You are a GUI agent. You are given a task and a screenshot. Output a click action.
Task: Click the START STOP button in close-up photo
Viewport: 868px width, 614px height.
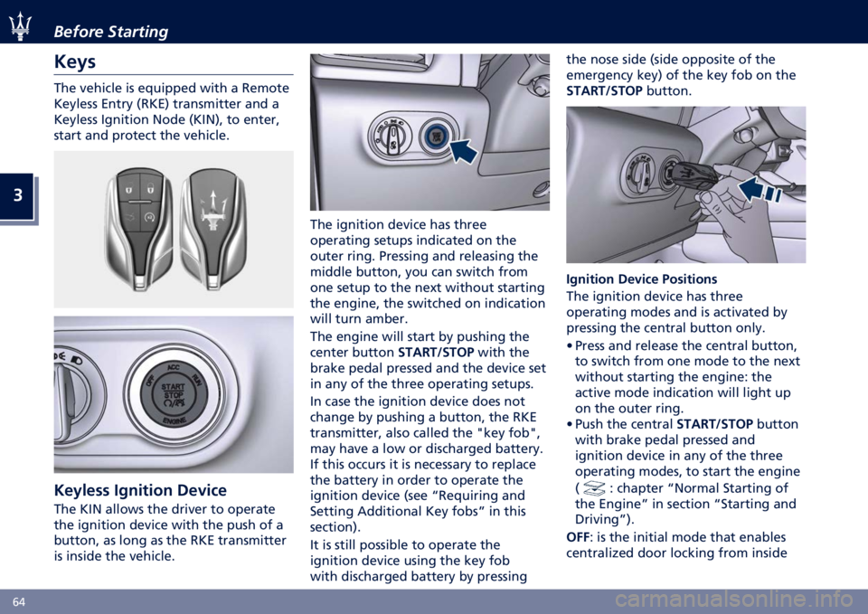pos(174,395)
